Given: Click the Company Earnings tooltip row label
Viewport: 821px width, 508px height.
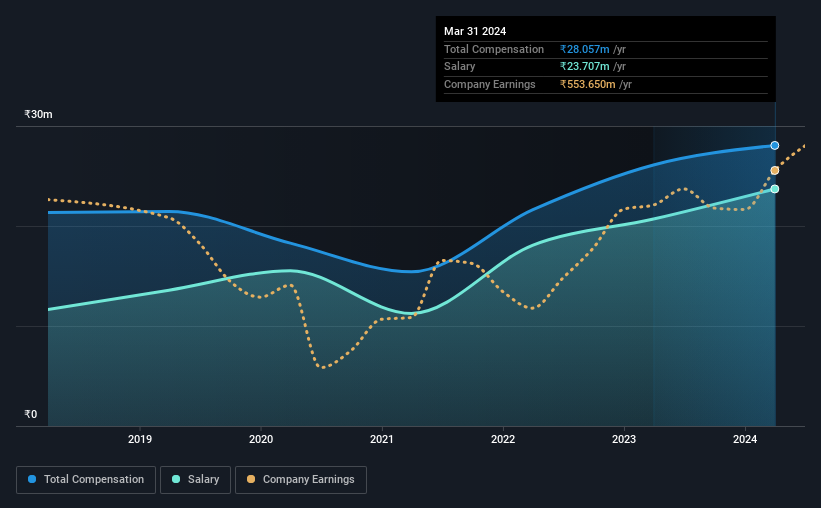Looking at the screenshot, I should [x=490, y=84].
